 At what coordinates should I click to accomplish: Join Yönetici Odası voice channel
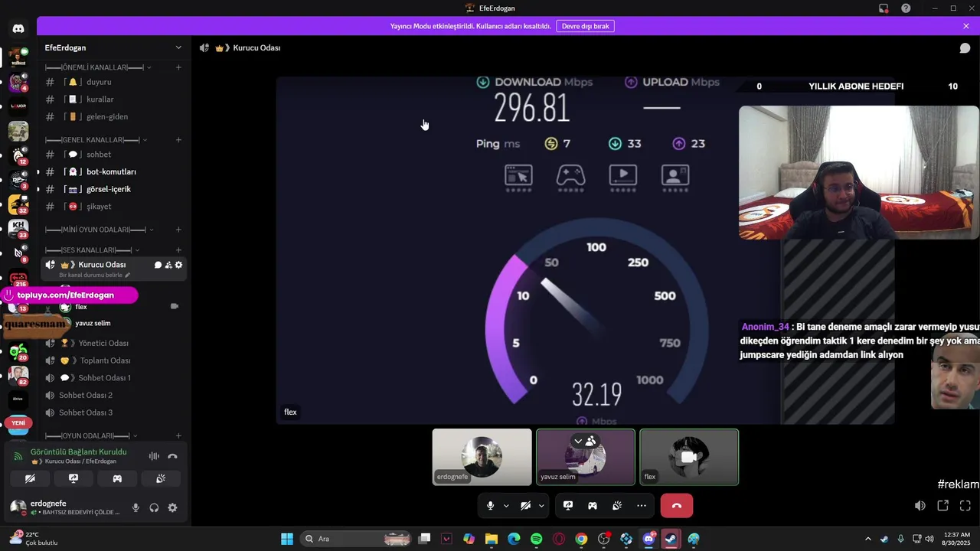point(115,344)
